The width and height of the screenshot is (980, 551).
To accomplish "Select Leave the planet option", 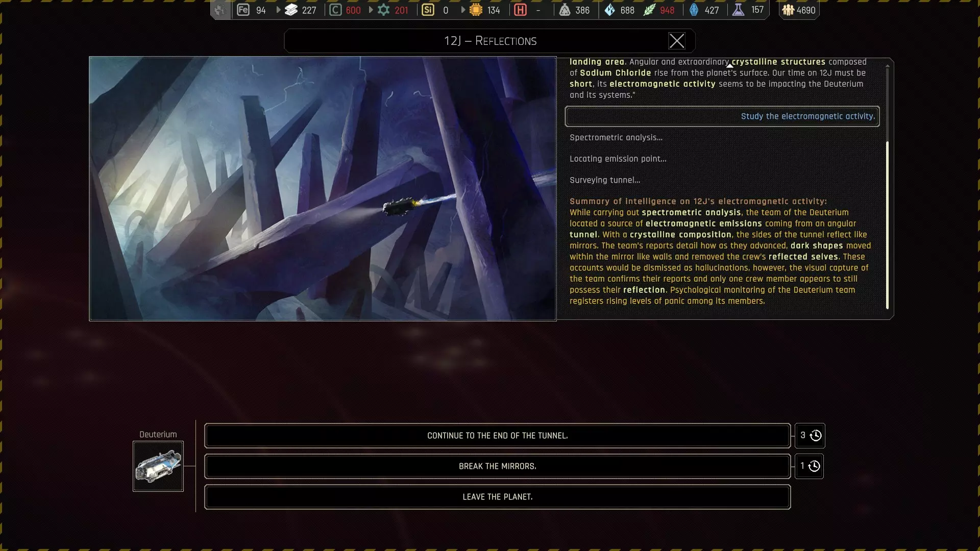I will [497, 497].
